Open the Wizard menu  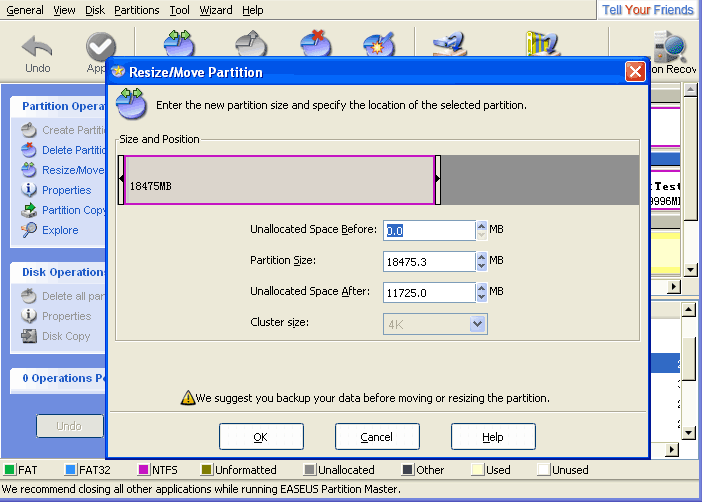coord(216,10)
